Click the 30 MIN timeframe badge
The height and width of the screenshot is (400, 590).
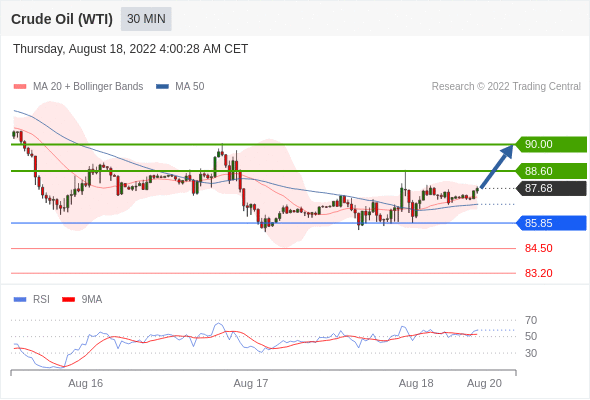click(146, 19)
